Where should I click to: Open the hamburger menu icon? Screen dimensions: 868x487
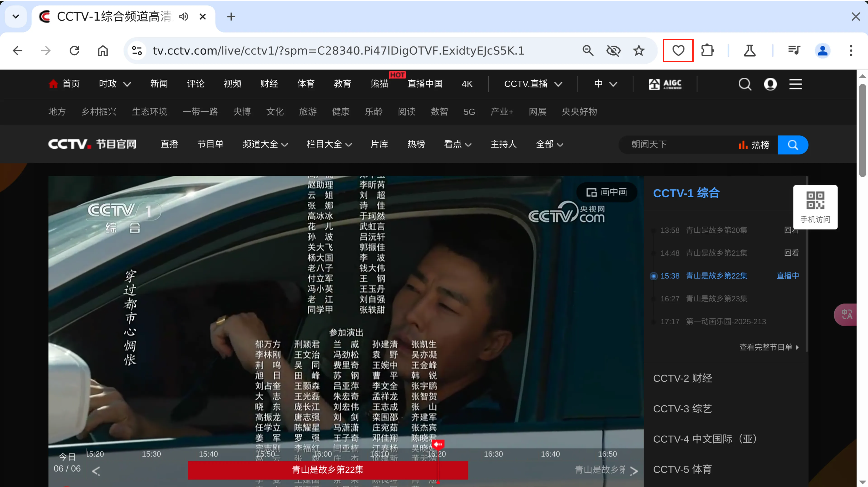pyautogui.click(x=795, y=84)
